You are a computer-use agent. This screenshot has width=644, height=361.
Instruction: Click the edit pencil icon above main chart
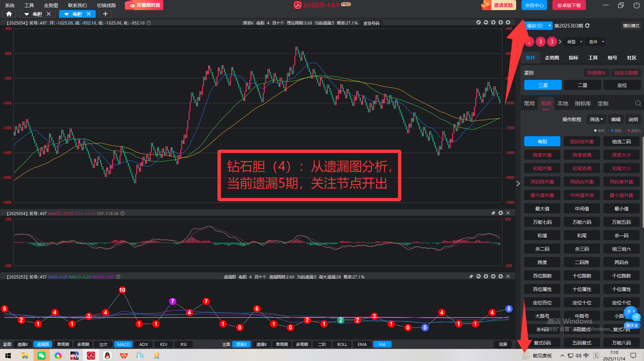coord(479,22)
